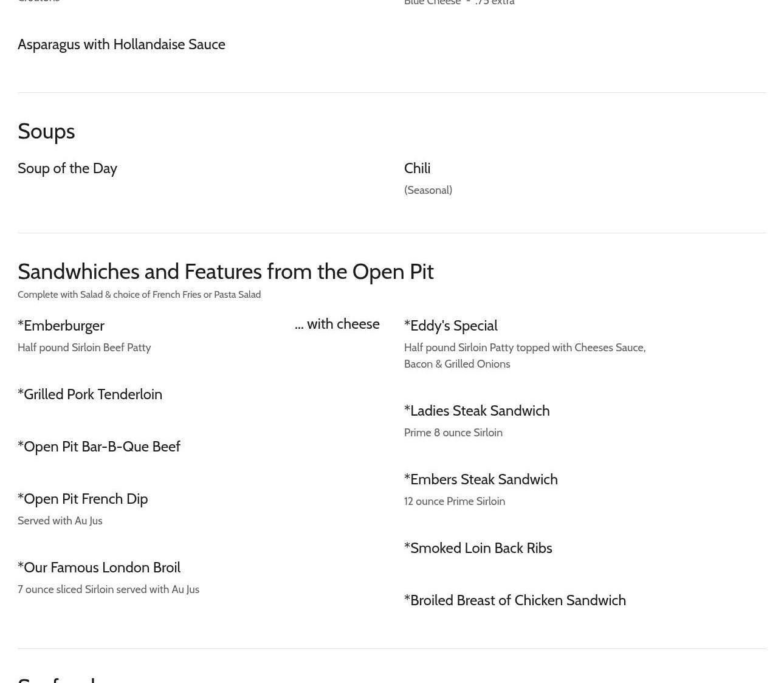The width and height of the screenshot is (784, 683).
Task: Click the Ladies Steak Sandwich item
Action: tap(476, 411)
